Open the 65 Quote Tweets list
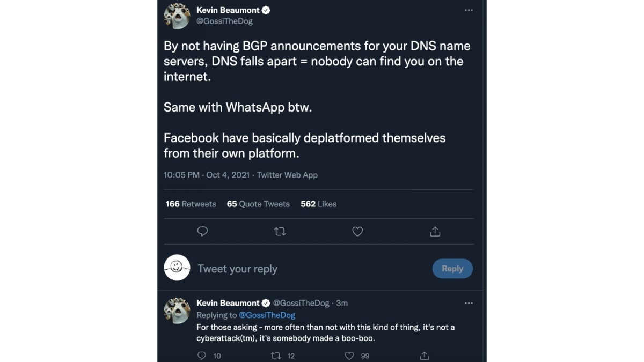 [258, 204]
